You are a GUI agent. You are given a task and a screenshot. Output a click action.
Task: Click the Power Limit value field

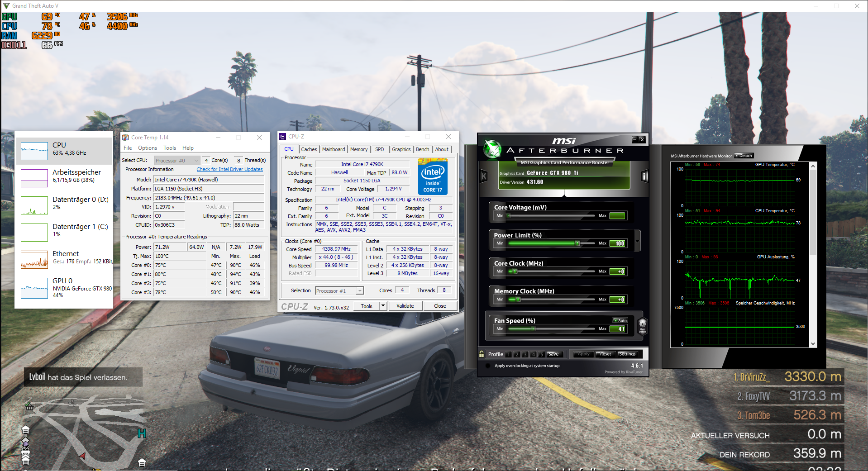[617, 243]
